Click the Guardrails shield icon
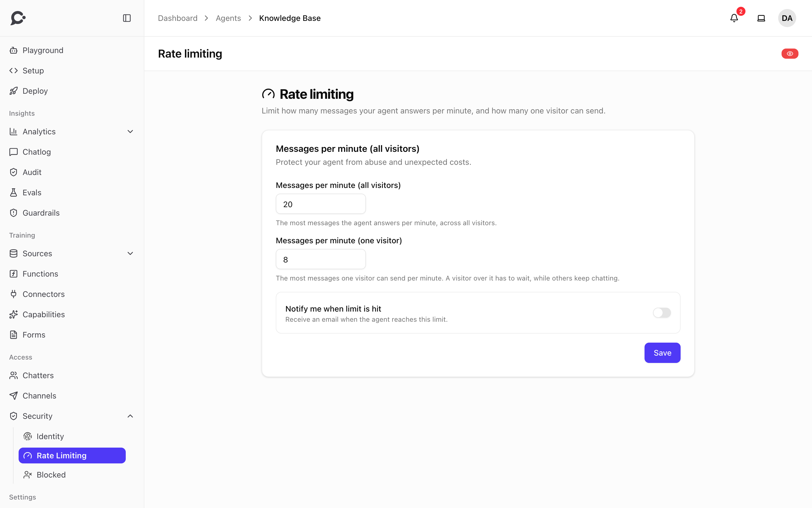 pos(14,213)
